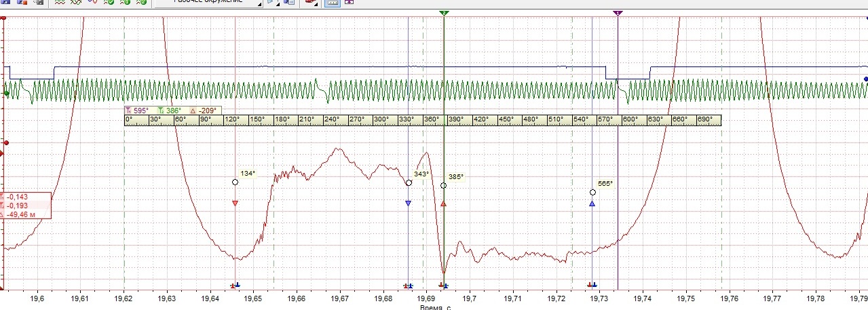This screenshot has height=310, width=868.
Task: Click the 343° label text
Action: pyautogui.click(x=421, y=174)
